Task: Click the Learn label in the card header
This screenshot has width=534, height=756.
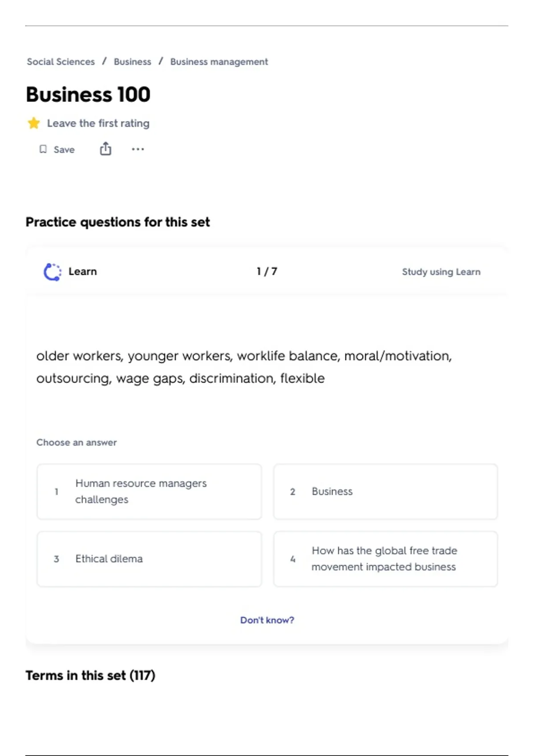Action: click(83, 272)
